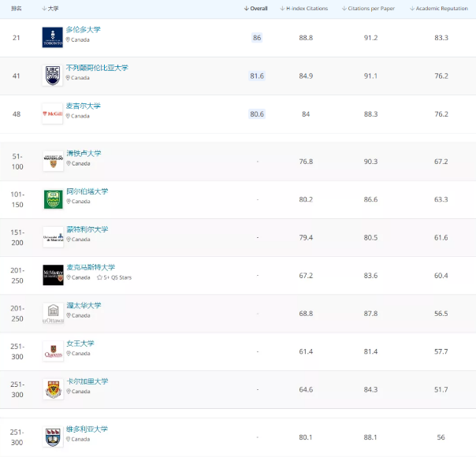Click H-index value 64.6

click(x=306, y=390)
